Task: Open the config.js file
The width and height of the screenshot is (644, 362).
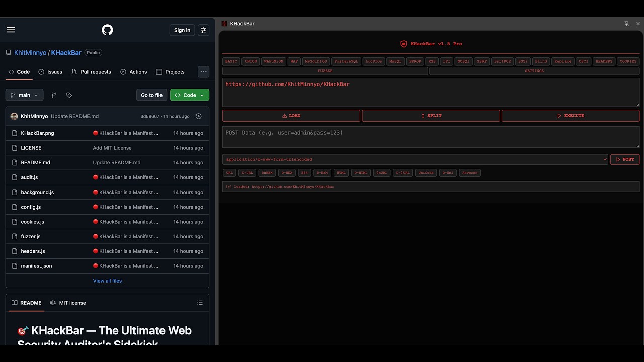Action: coord(31,207)
